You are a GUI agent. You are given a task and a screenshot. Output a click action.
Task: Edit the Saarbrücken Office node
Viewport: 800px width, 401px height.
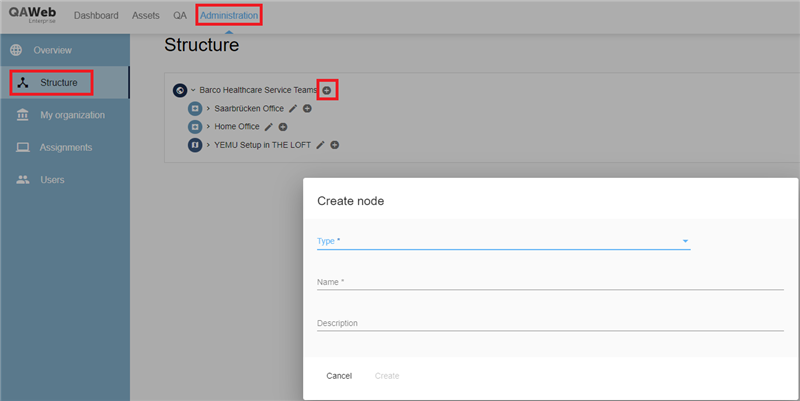(x=293, y=108)
